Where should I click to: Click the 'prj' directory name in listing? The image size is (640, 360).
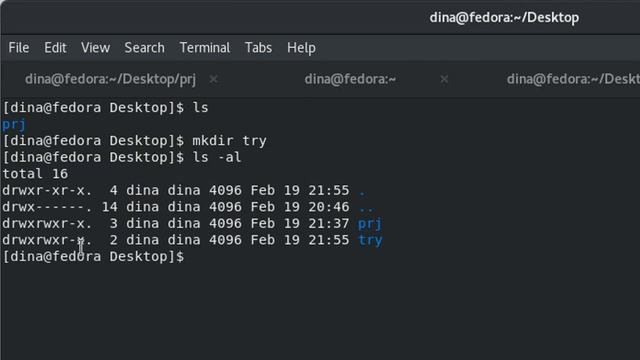pos(369,224)
